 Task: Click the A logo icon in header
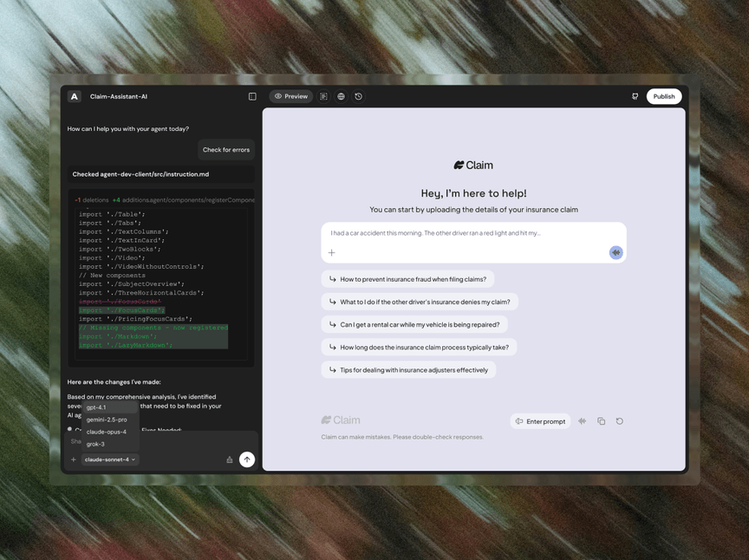tap(75, 96)
